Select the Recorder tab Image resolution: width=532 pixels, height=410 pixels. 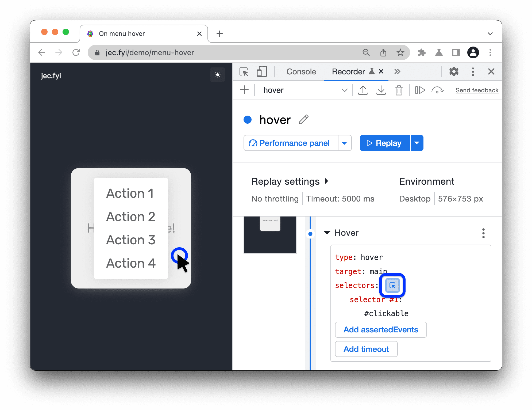pos(348,72)
